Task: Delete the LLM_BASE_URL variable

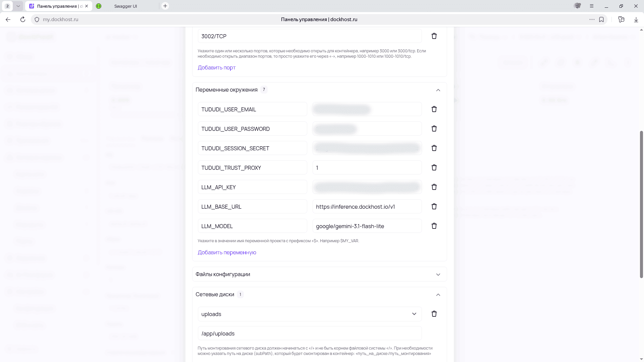Action: [x=434, y=206]
